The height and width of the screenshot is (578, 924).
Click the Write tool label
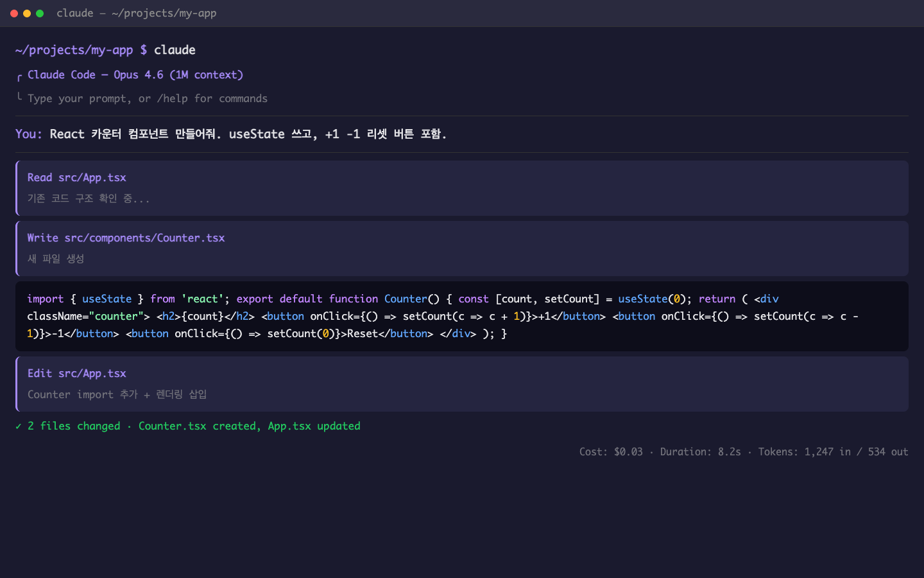click(42, 238)
